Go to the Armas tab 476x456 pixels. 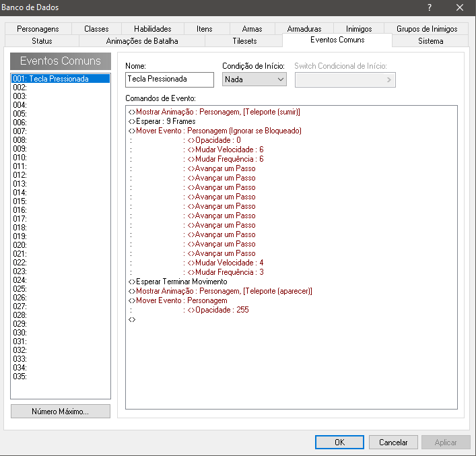tap(252, 29)
